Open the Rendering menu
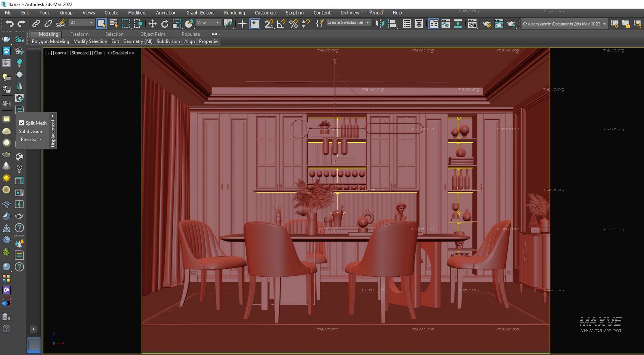 point(234,13)
